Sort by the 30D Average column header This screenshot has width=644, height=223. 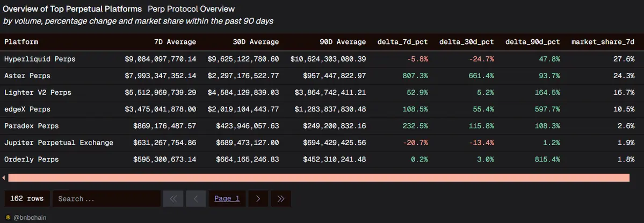click(x=256, y=42)
